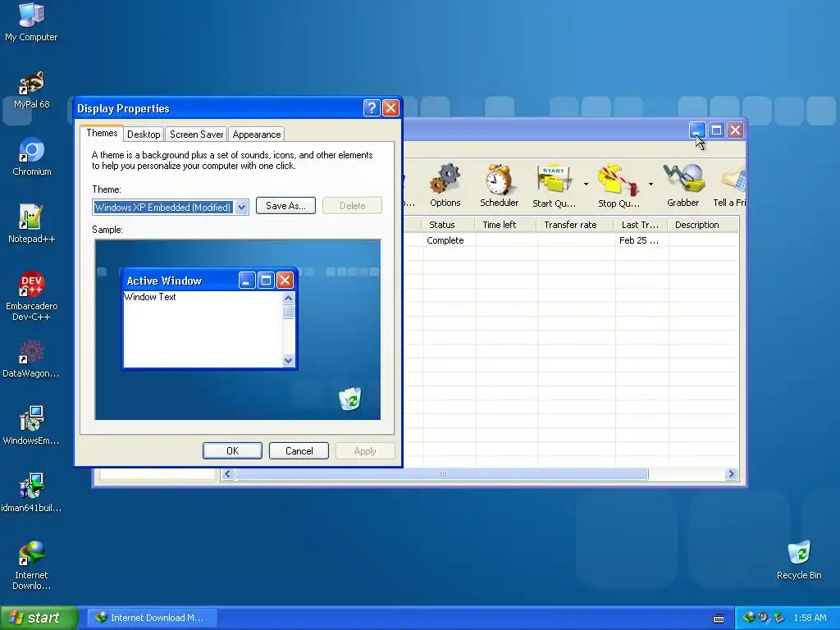The width and height of the screenshot is (840, 630).
Task: Click the horizontal scrollbar right arrow in IDM
Action: pyautogui.click(x=731, y=474)
